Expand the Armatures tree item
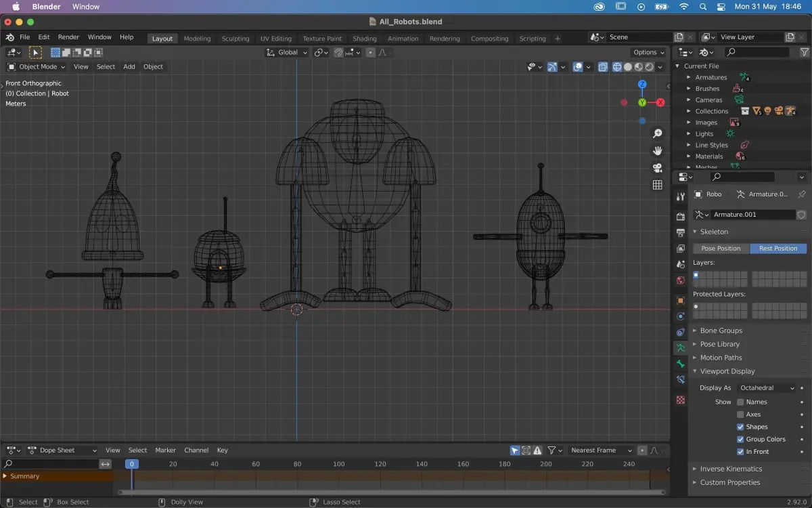This screenshot has width=812, height=508. 689,77
